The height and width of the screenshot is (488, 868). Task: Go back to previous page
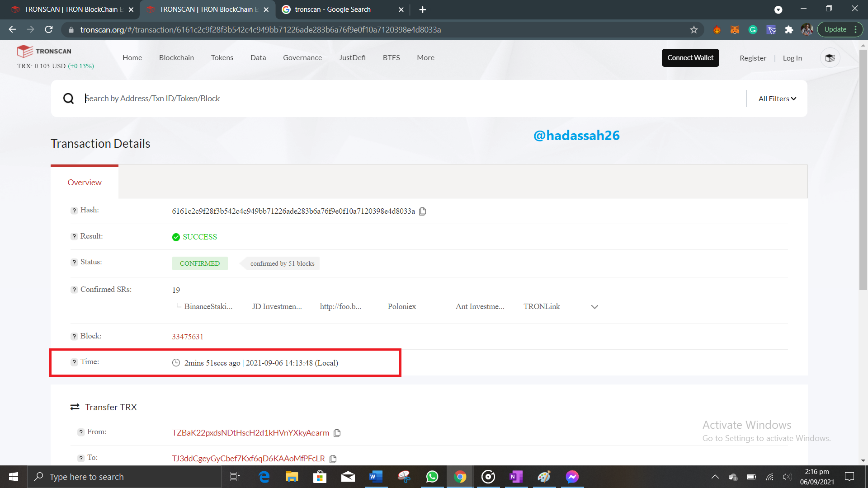(12, 30)
